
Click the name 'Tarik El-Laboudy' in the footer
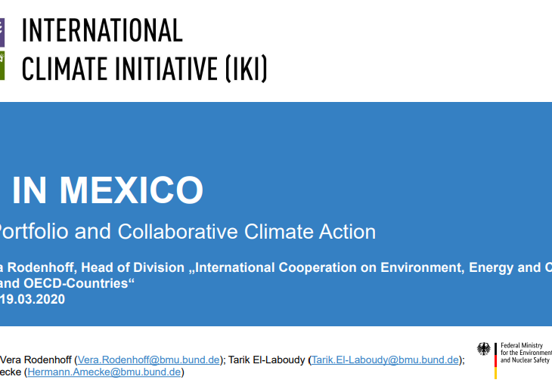(268, 360)
